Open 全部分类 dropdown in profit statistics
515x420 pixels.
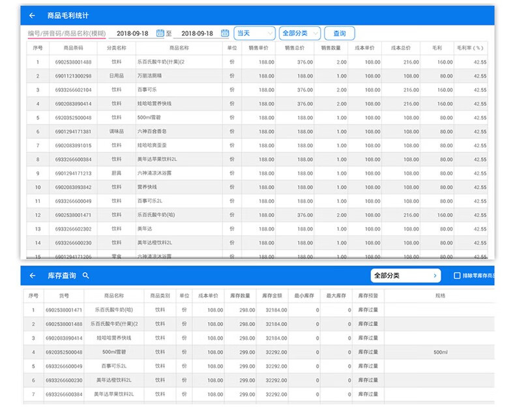(x=299, y=33)
